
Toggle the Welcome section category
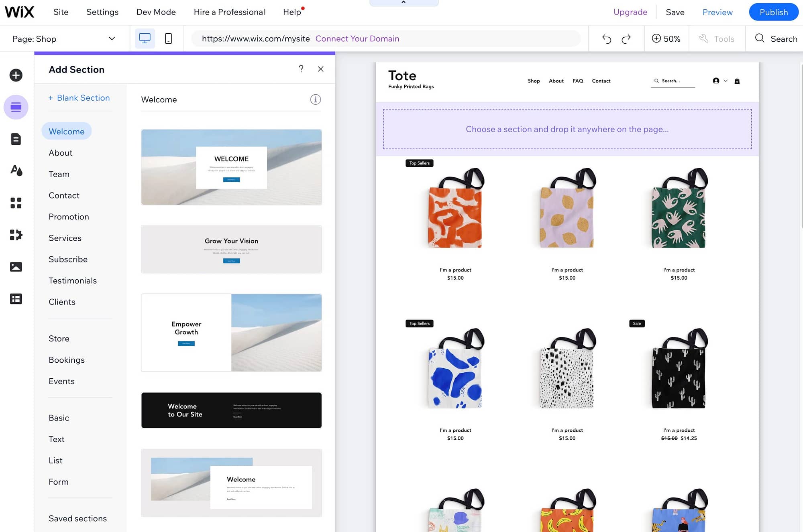click(67, 131)
